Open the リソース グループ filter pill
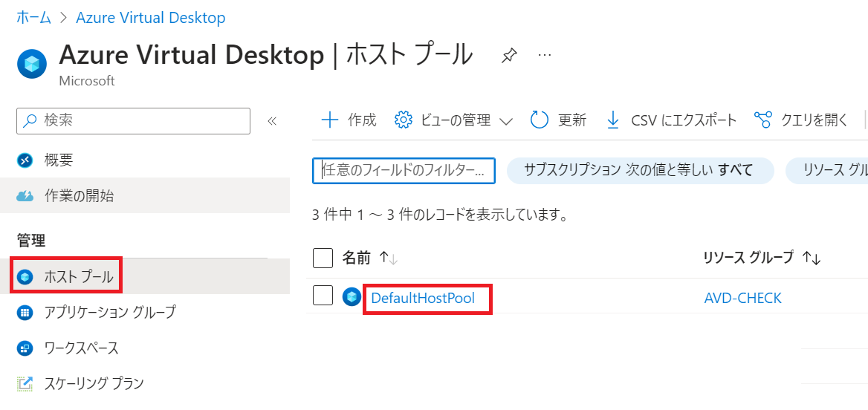 coord(827,171)
